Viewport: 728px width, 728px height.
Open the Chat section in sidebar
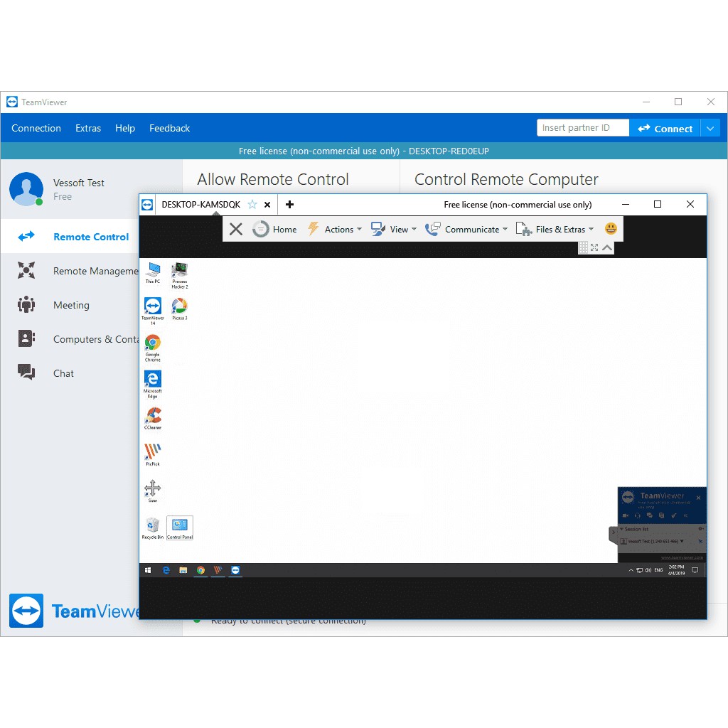[x=63, y=373]
